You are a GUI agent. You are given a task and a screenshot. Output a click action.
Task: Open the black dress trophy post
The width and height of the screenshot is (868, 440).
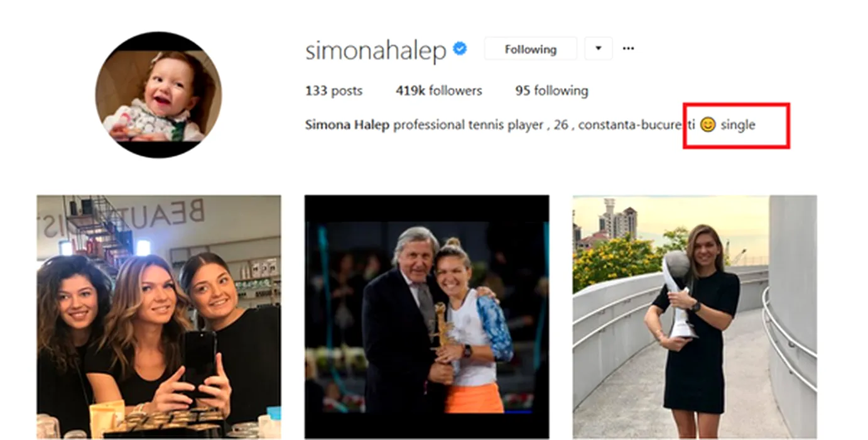695,316
